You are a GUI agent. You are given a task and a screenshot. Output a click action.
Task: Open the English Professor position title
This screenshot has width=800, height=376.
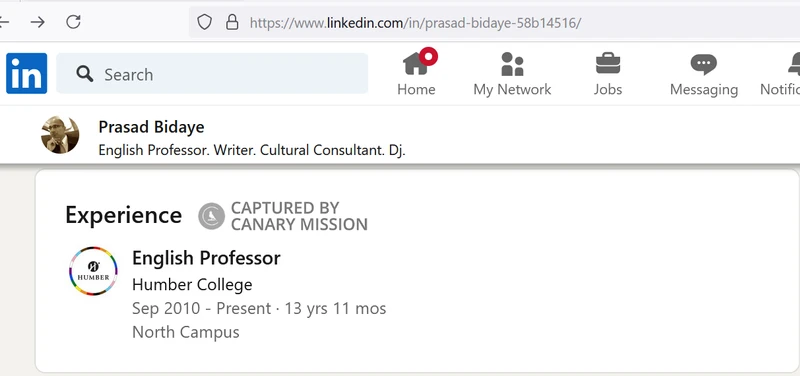(x=206, y=258)
